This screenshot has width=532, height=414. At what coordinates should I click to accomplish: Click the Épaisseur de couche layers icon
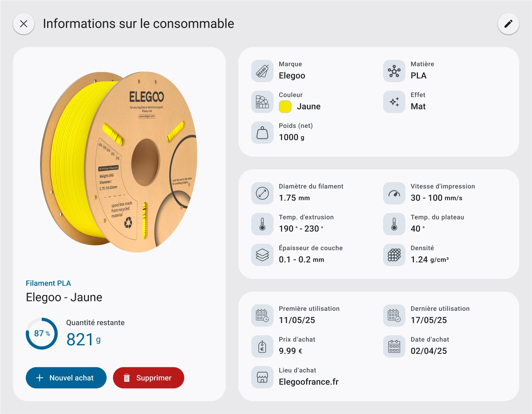(x=262, y=255)
